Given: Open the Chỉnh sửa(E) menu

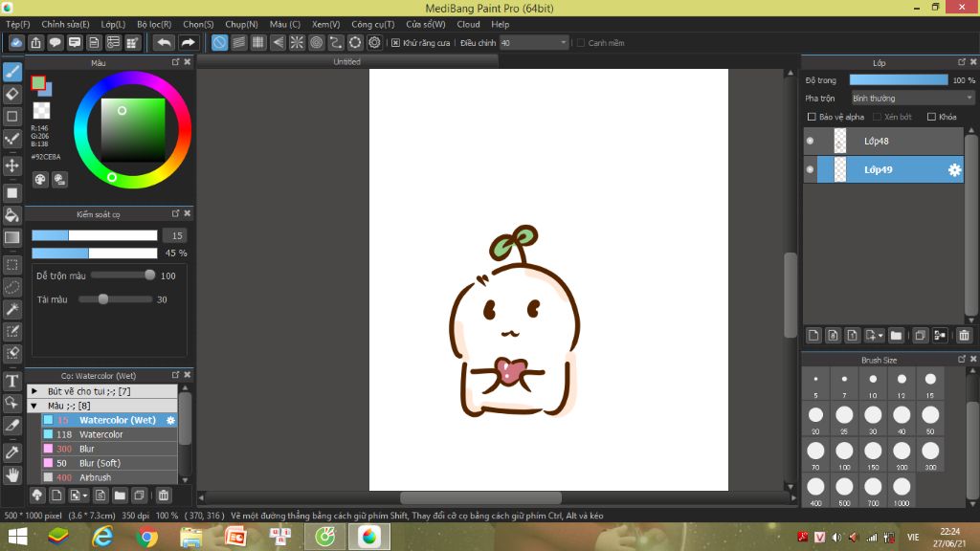Looking at the screenshot, I should pyautogui.click(x=66, y=24).
